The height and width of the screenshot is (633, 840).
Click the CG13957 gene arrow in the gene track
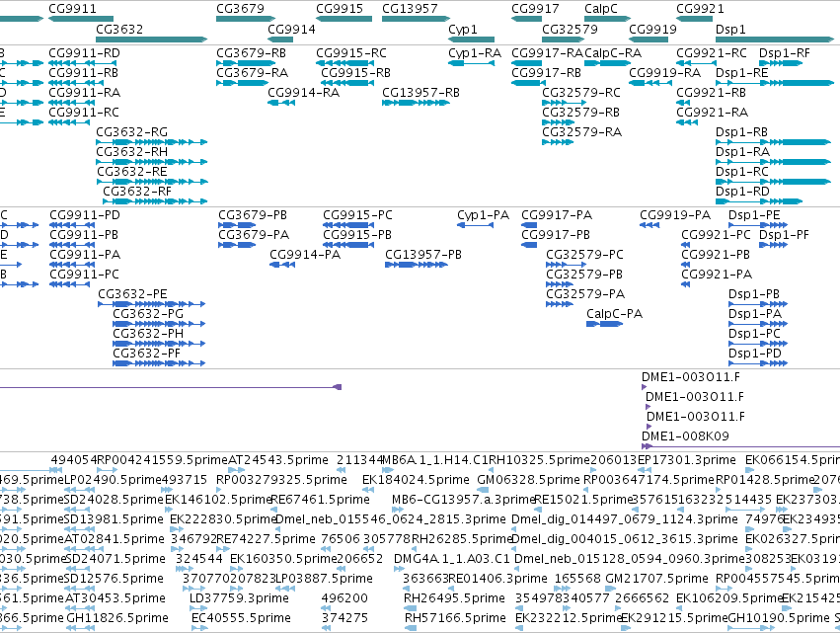coord(417,19)
